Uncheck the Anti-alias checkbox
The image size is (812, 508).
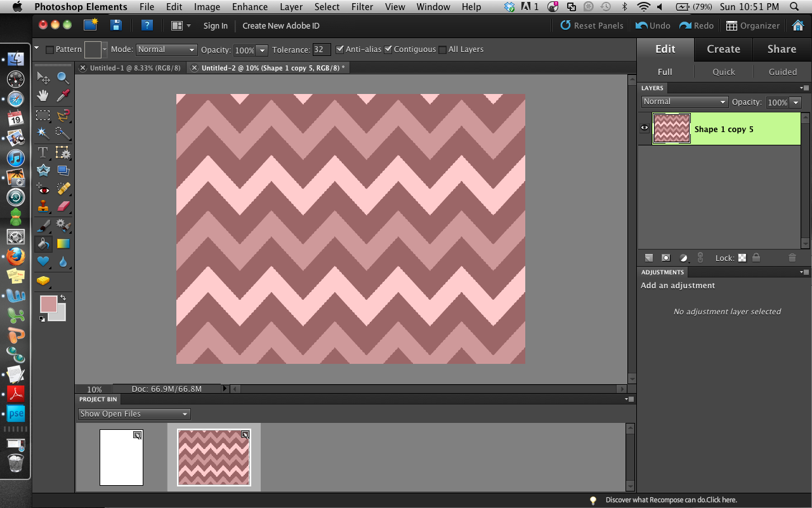[x=340, y=50]
